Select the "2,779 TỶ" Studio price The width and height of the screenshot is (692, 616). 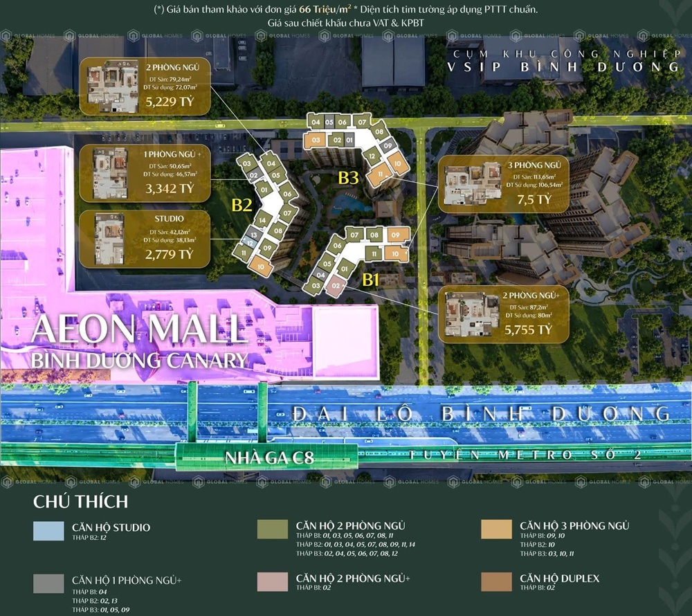170,254
